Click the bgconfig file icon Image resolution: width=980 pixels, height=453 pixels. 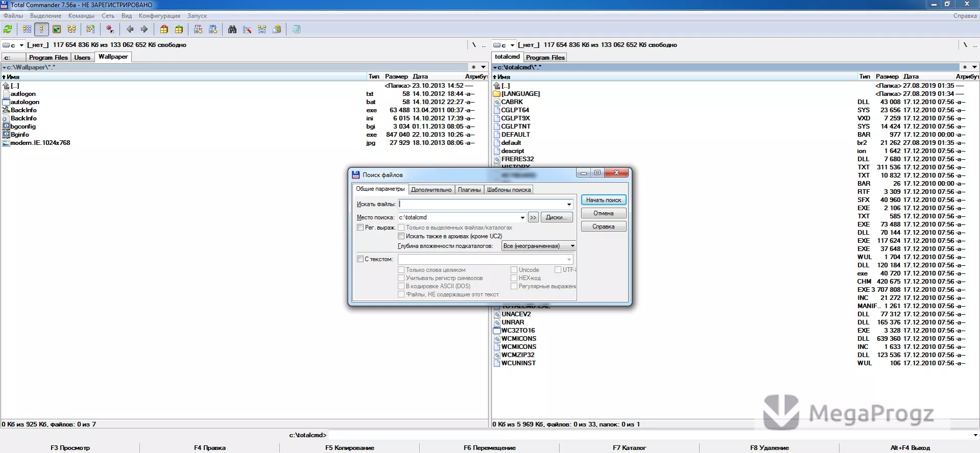(6, 127)
